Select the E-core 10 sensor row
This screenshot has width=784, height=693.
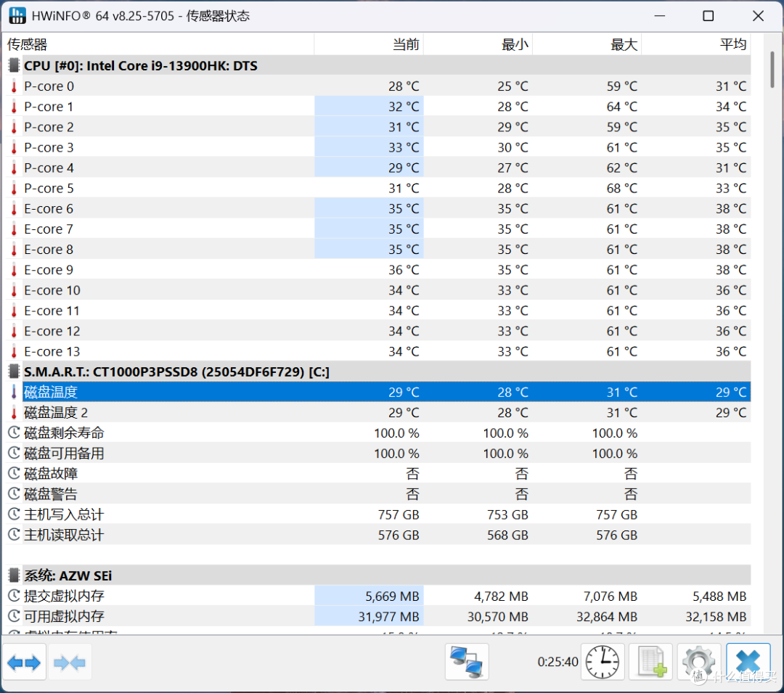[377, 290]
